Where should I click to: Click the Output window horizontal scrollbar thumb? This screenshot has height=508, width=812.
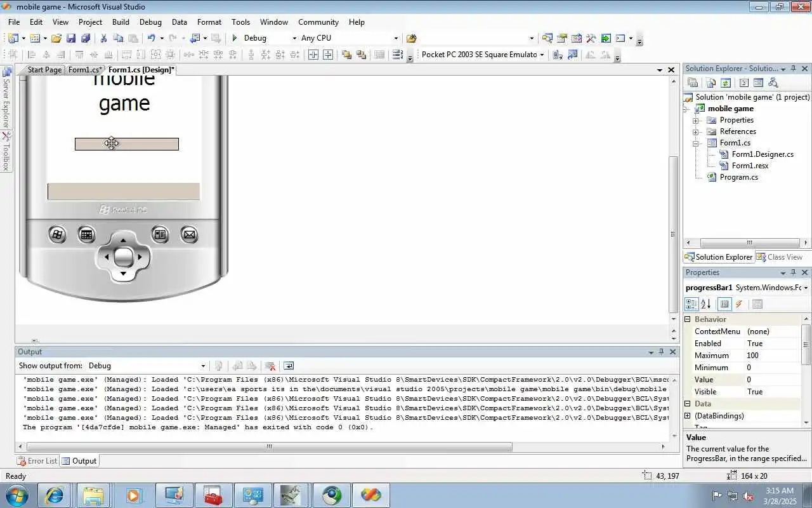[269, 446]
